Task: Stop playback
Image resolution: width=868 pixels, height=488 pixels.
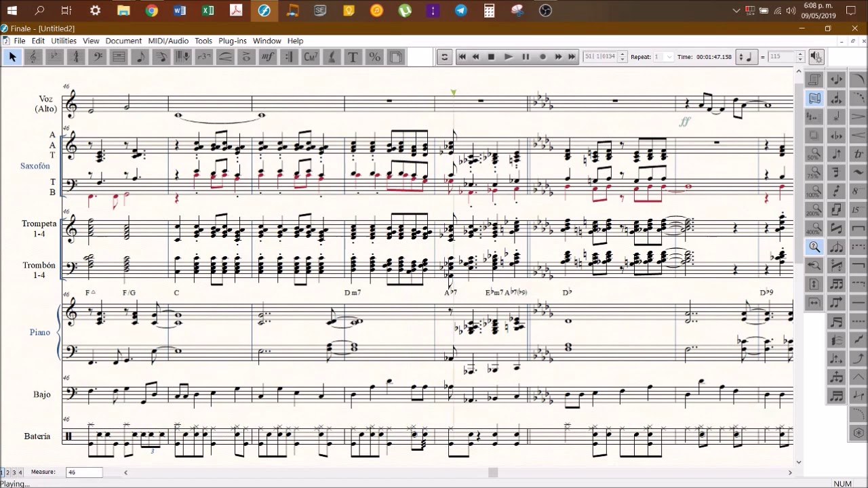Action: (492, 57)
